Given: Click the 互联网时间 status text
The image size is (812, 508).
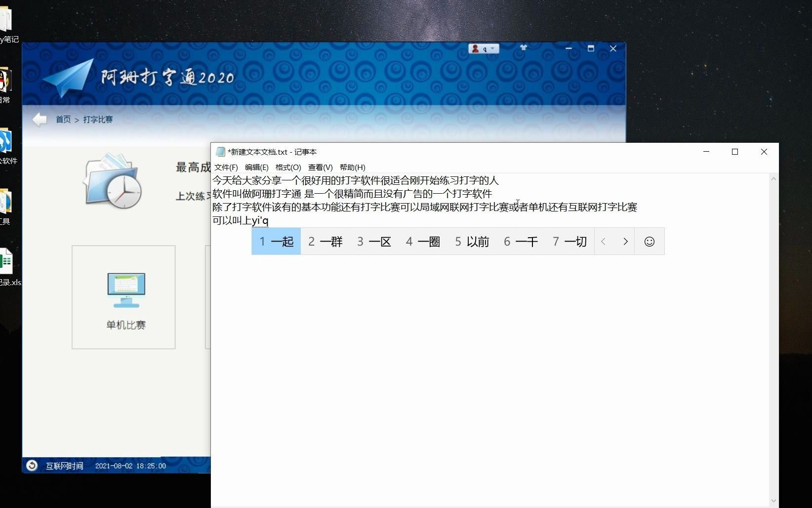Looking at the screenshot, I should click(64, 466).
